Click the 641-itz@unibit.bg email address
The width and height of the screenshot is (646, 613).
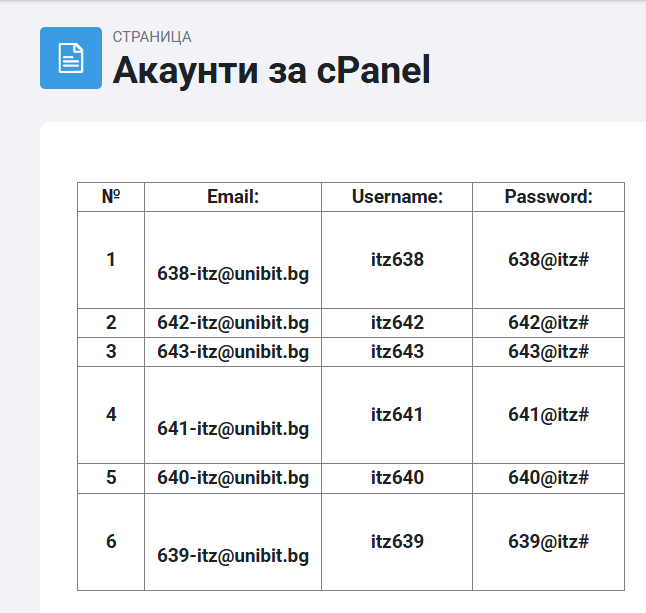(233, 429)
